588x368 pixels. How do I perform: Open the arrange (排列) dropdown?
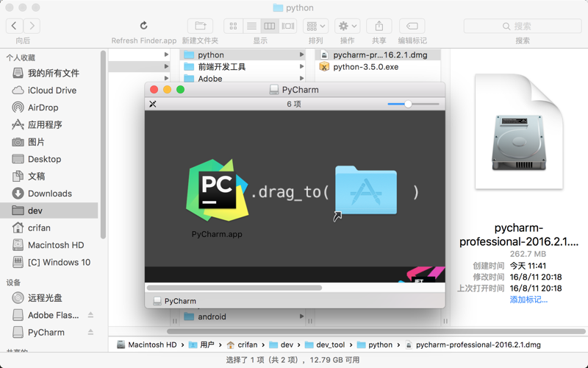(316, 26)
